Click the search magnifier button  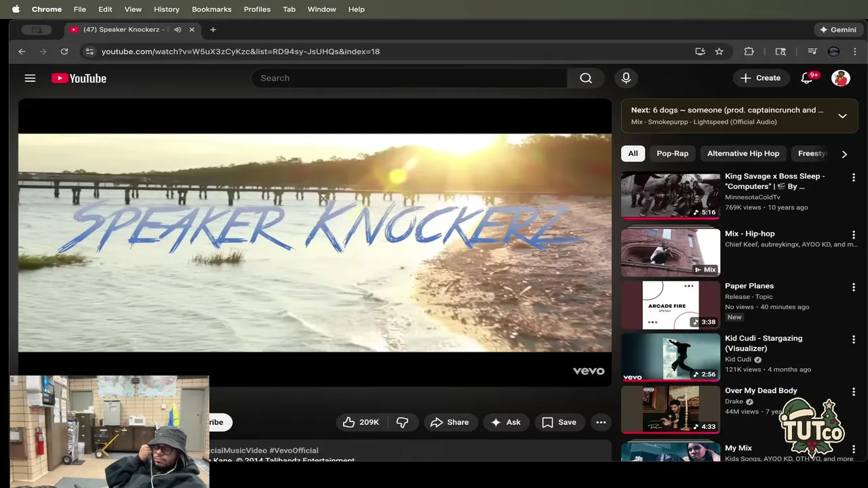click(x=586, y=78)
